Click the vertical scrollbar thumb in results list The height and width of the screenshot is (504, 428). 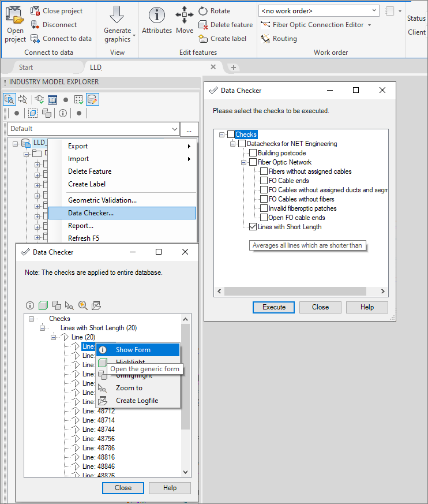185,376
